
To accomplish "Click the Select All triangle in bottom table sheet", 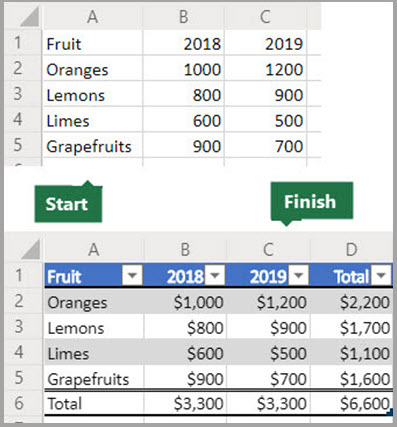I will pos(31,250).
